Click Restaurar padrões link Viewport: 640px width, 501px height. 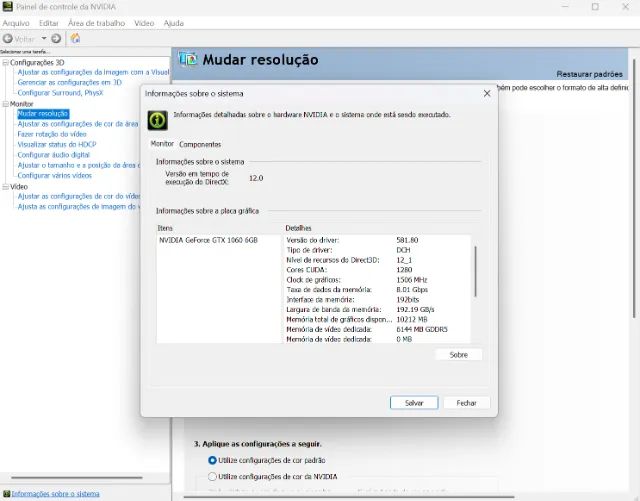(589, 74)
